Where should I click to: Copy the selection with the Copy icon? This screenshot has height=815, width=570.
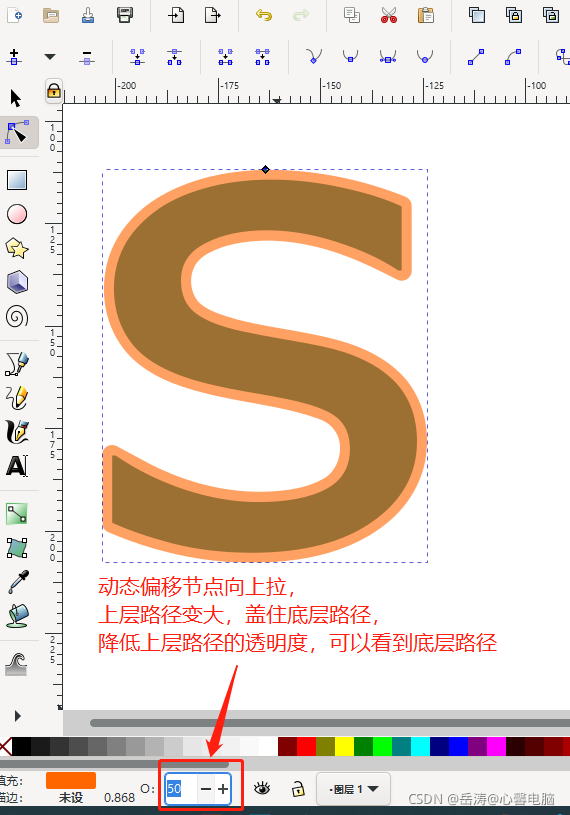pyautogui.click(x=352, y=15)
